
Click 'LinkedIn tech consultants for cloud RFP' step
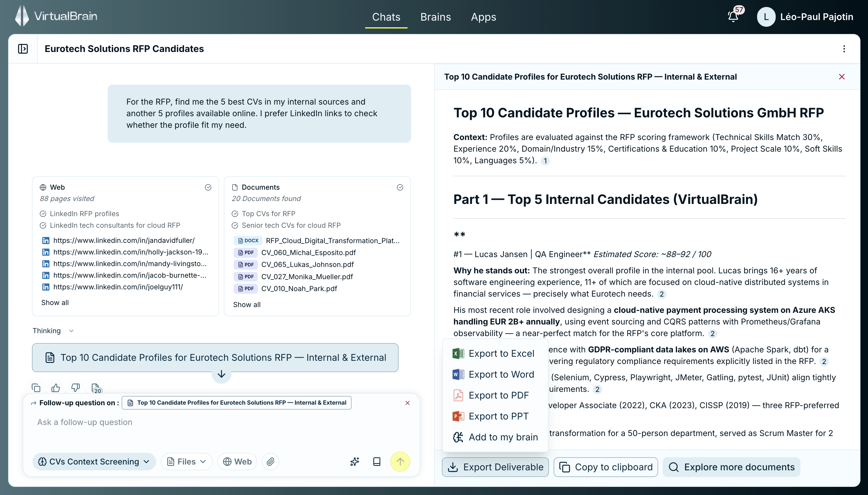point(110,225)
